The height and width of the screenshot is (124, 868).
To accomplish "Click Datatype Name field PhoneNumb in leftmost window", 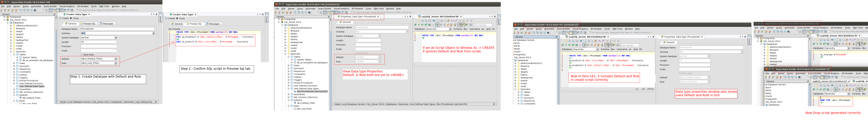I will click(x=118, y=29).
